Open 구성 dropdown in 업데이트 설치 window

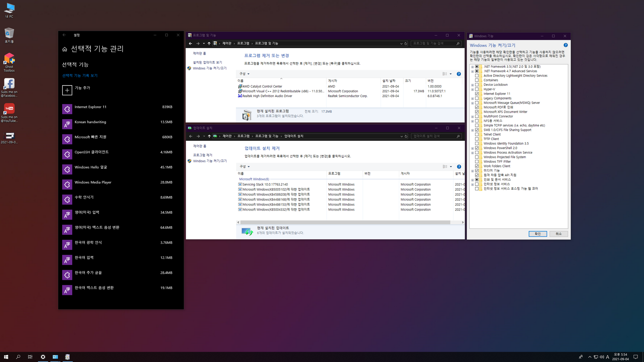coord(245,167)
